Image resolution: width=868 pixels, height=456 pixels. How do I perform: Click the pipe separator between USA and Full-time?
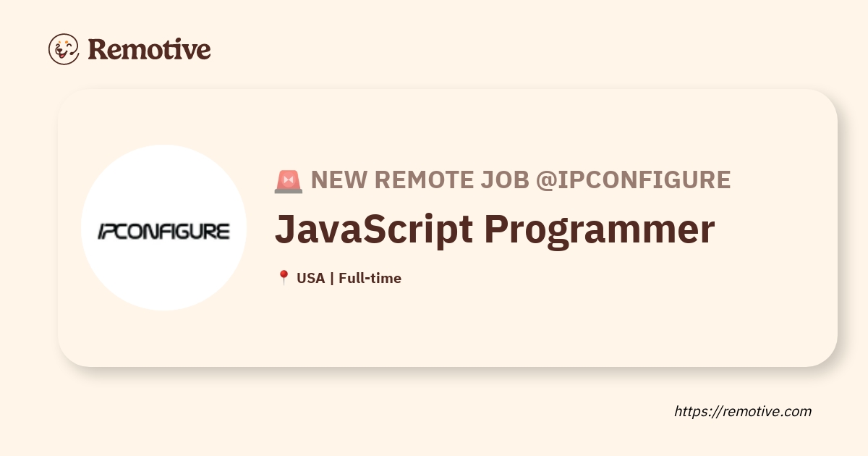point(331,278)
